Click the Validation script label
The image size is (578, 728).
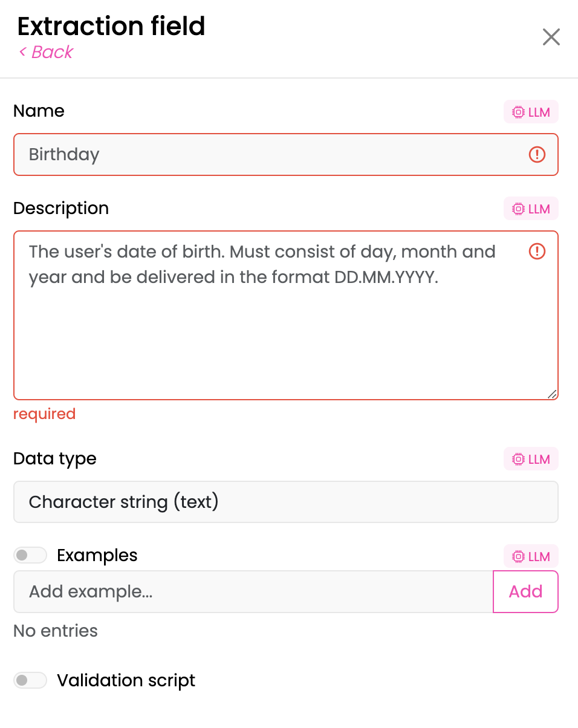click(126, 680)
